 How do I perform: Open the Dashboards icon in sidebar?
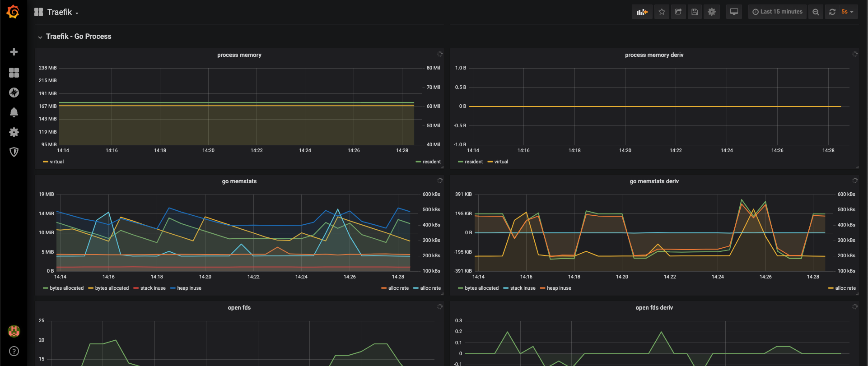coord(14,73)
